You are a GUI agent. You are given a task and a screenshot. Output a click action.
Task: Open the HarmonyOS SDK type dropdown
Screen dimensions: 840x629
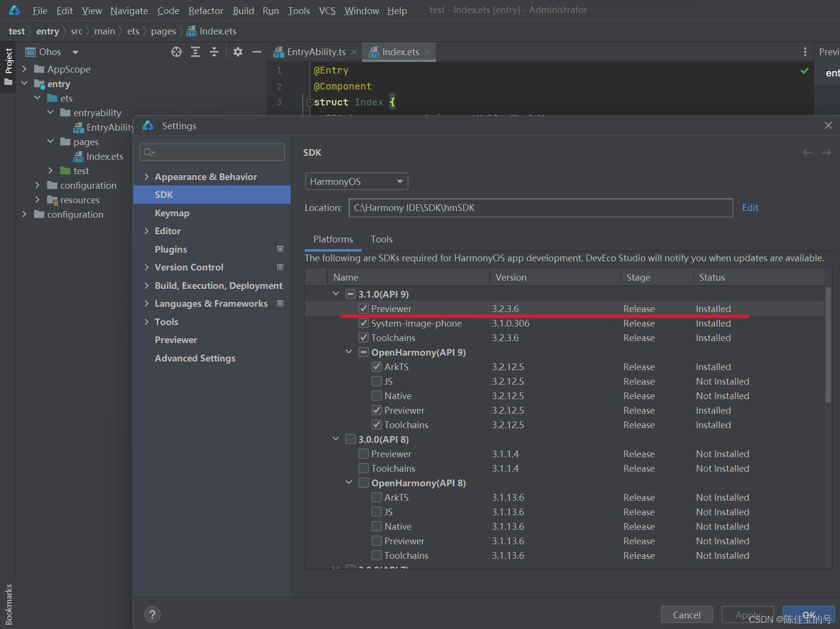pos(357,181)
